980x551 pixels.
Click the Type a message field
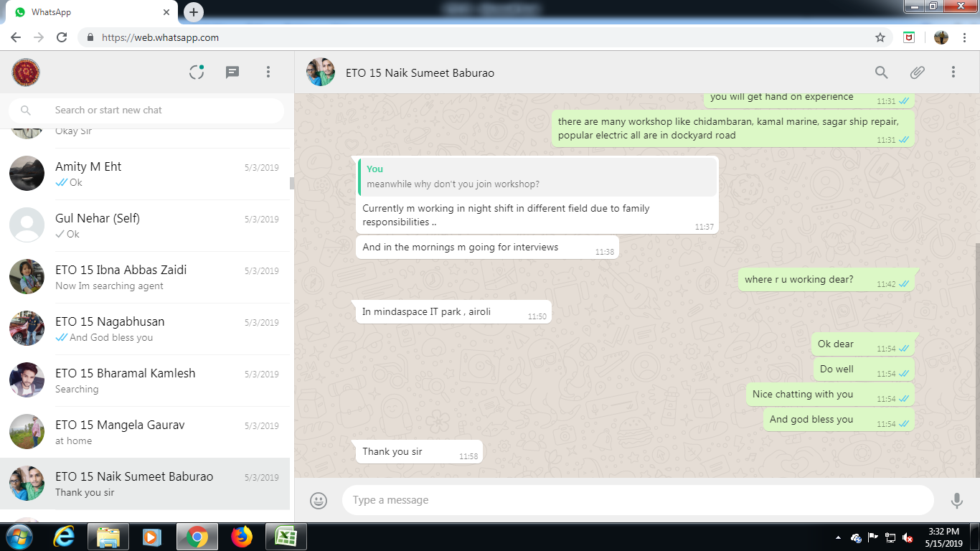pyautogui.click(x=637, y=500)
